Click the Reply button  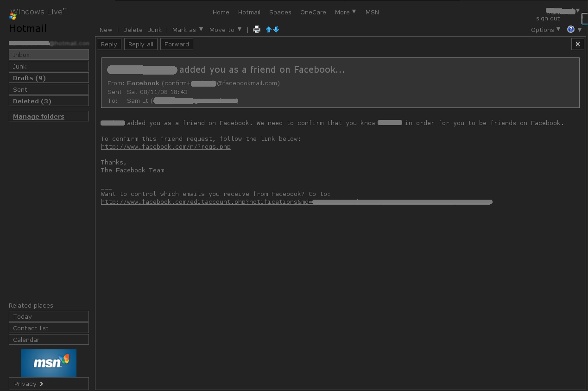(109, 44)
